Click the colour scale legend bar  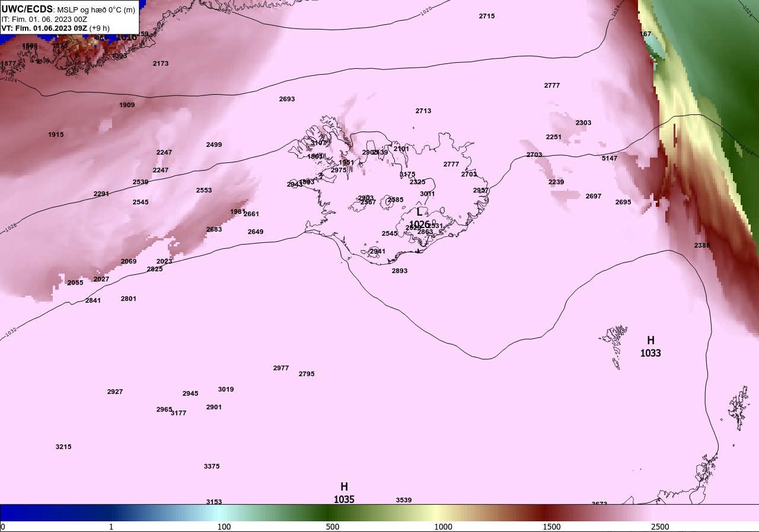point(379,512)
